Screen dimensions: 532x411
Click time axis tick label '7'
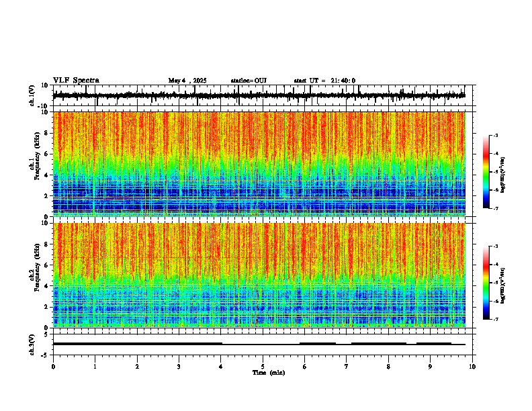[x=347, y=367]
